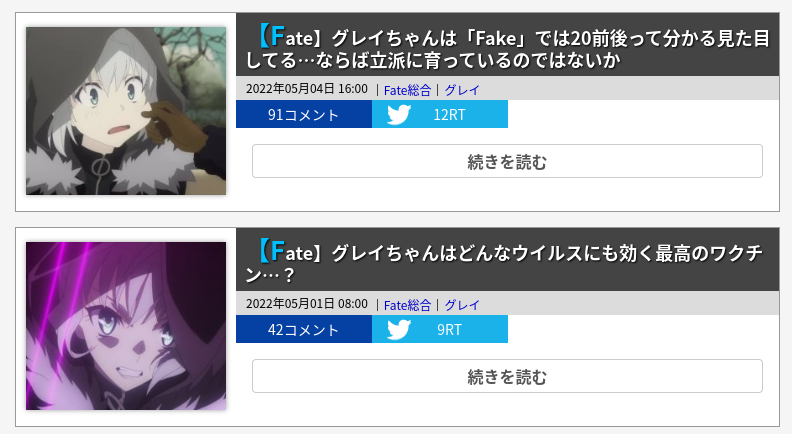View the 91コメント comments button
The height and width of the screenshot is (434, 792).
pos(304,114)
